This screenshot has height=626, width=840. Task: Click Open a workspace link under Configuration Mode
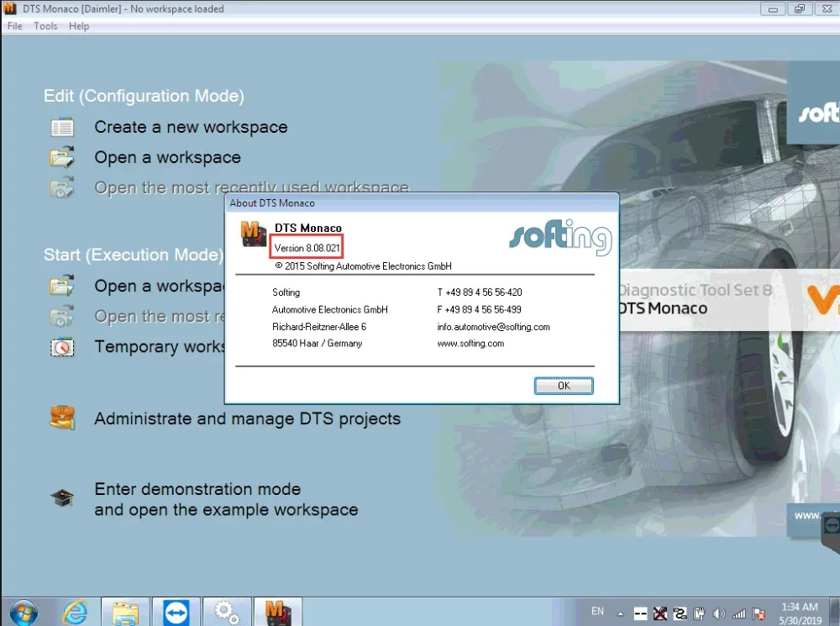(x=168, y=158)
